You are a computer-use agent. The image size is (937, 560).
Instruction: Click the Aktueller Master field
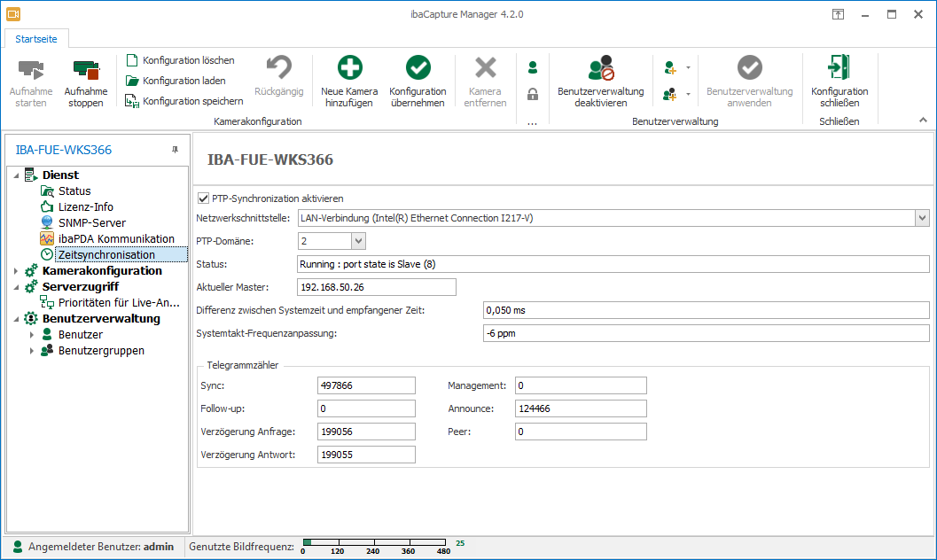[377, 287]
